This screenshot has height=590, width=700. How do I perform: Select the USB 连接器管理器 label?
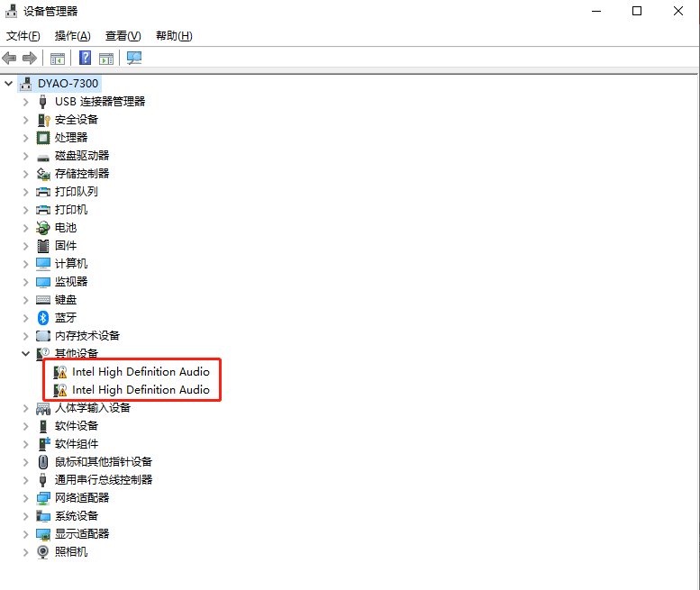point(100,102)
